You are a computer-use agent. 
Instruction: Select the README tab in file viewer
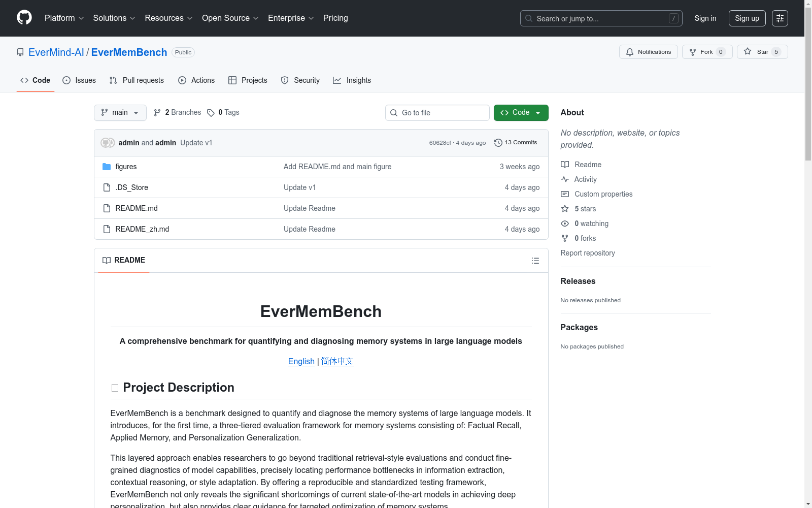click(124, 260)
